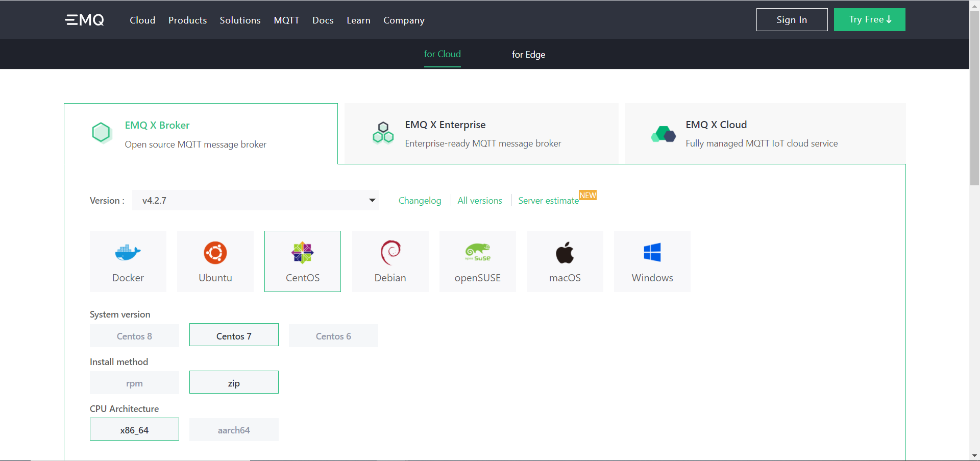Click the 'System version' label

coord(120,314)
